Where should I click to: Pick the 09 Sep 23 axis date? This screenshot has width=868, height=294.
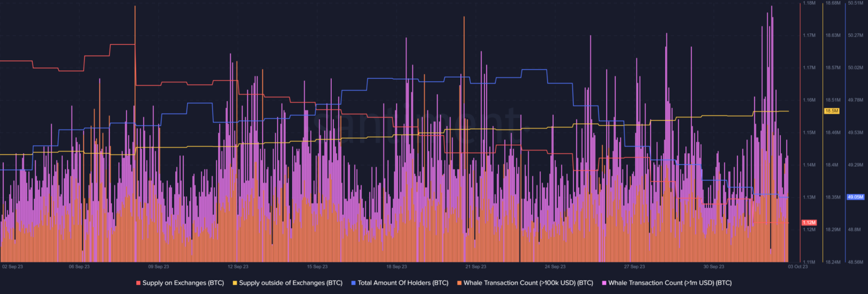click(158, 266)
